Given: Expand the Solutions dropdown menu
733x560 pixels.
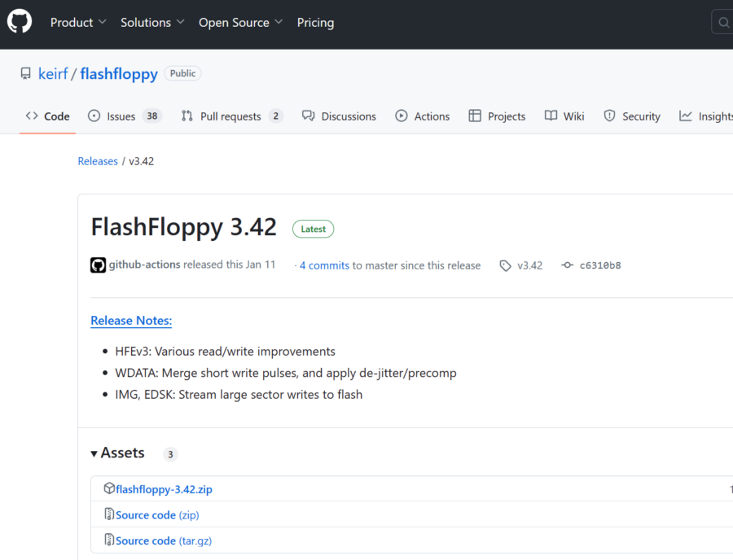Looking at the screenshot, I should tap(152, 23).
